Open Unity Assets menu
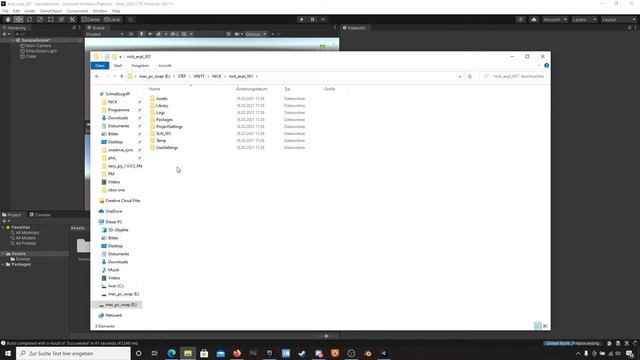The width and height of the screenshot is (640, 360). 30,11
